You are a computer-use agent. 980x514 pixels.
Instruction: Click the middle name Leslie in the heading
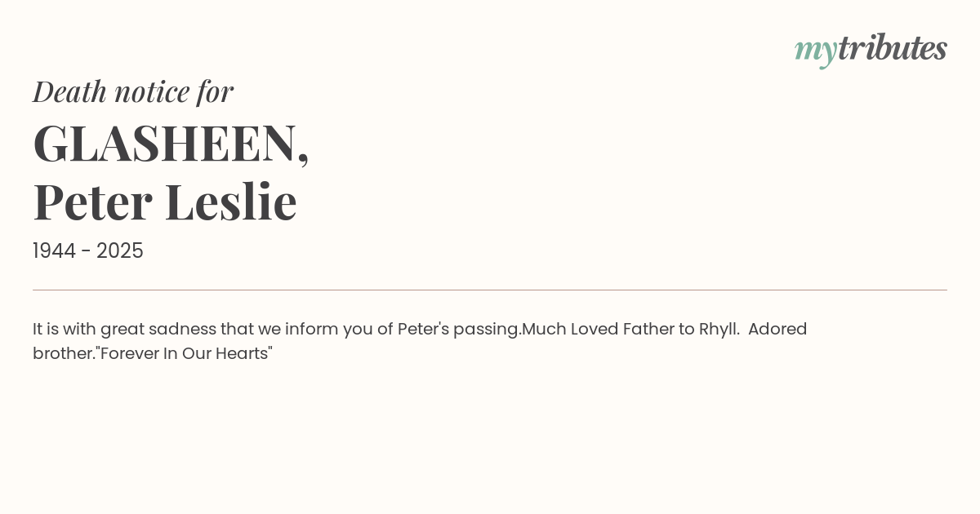click(230, 202)
